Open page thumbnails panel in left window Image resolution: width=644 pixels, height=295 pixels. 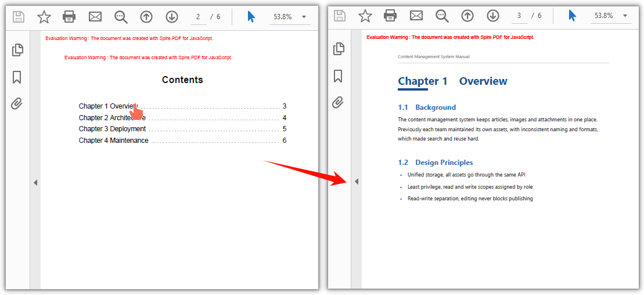(x=17, y=50)
